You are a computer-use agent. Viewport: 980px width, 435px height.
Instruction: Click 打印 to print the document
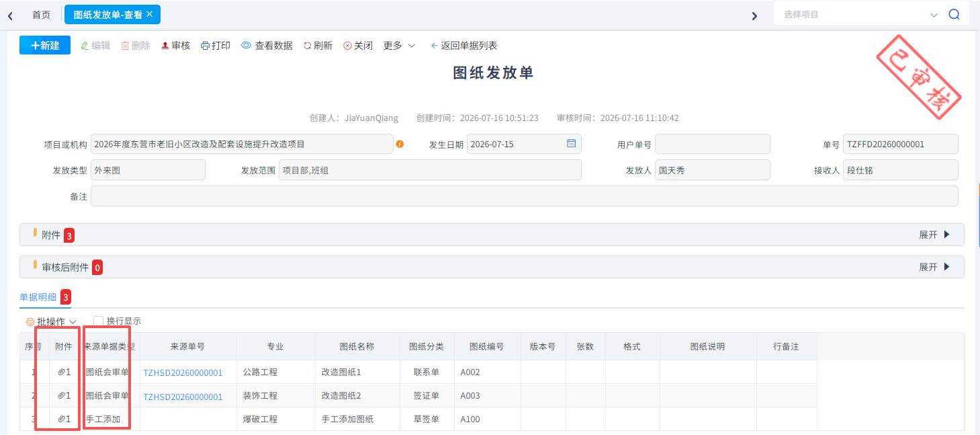coord(216,46)
